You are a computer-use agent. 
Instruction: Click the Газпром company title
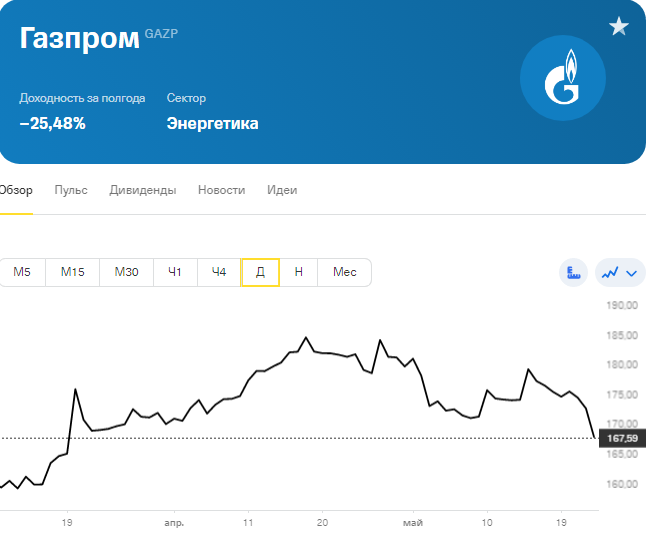coord(80,38)
